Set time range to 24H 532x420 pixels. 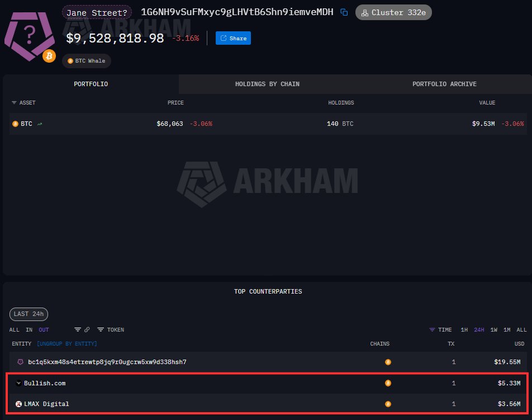click(479, 330)
